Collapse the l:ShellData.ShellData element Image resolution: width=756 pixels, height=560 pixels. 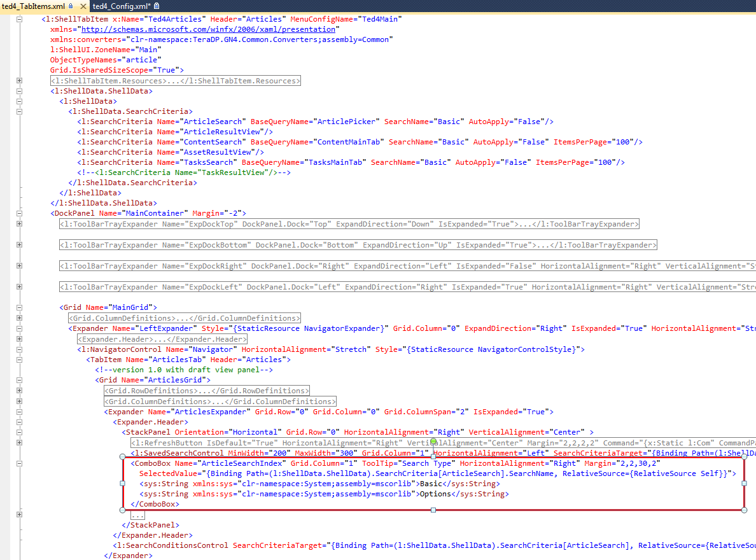point(19,90)
